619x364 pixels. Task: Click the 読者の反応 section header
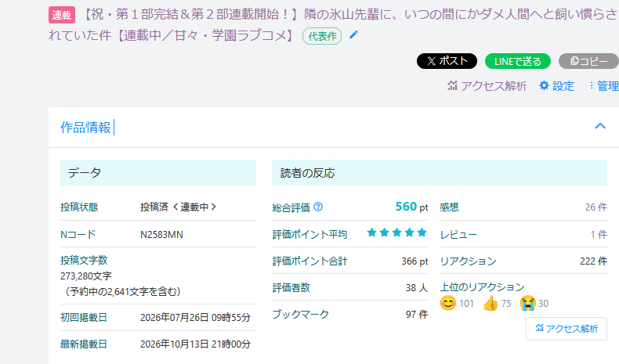tap(440, 172)
